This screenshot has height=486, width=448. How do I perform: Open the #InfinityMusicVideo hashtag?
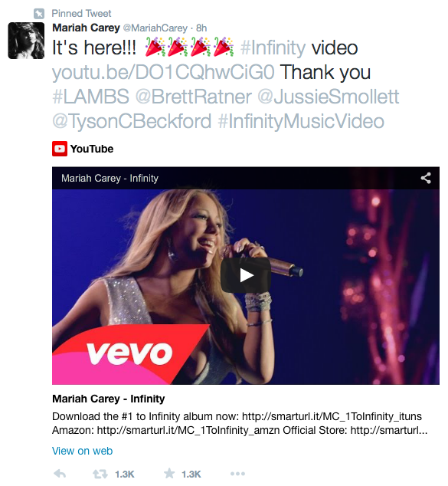(301, 121)
